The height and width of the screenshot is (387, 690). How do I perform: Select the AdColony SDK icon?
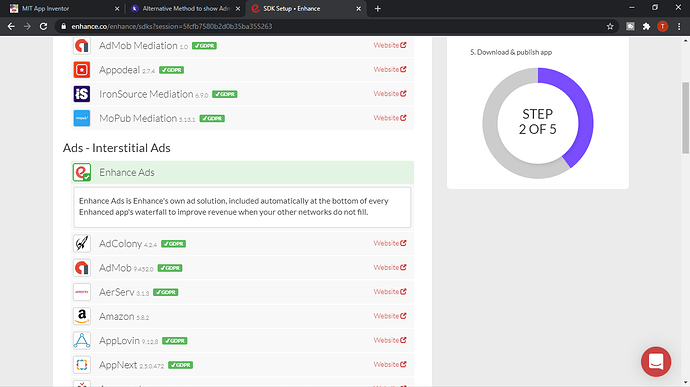click(82, 243)
